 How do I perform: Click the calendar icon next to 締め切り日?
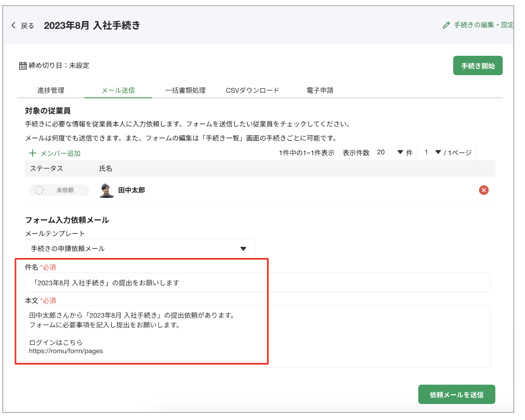[x=23, y=65]
